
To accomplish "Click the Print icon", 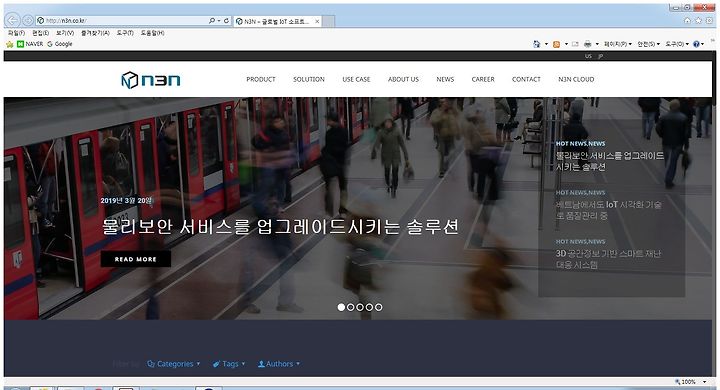I will point(588,44).
